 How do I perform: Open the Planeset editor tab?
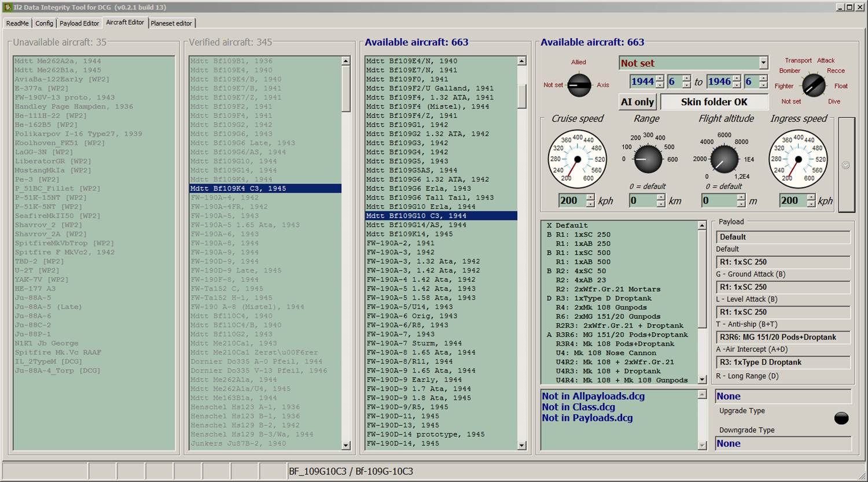(x=171, y=23)
